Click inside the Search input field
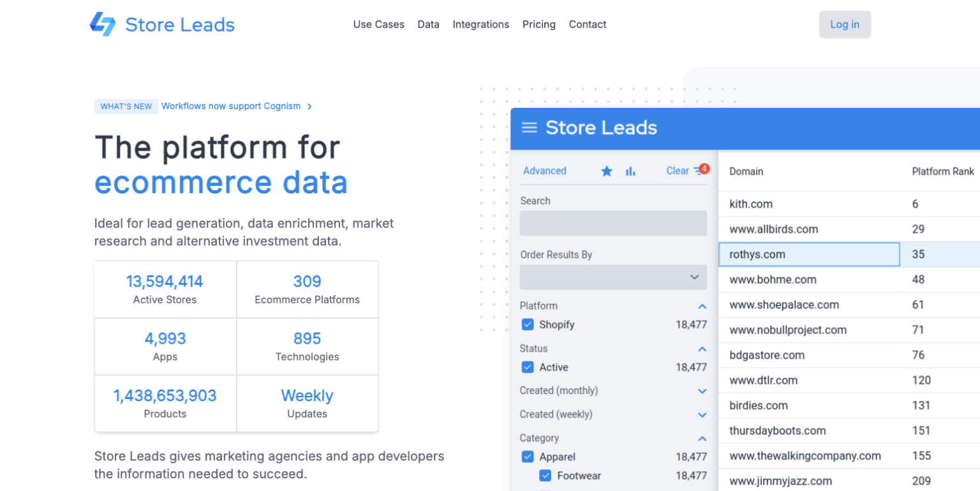The image size is (980, 491). [613, 223]
